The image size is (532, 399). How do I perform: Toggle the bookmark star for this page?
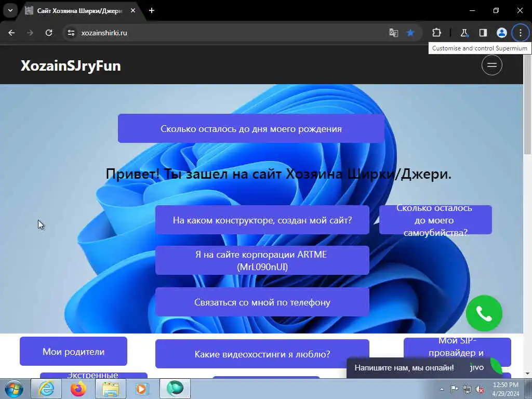[x=410, y=33]
